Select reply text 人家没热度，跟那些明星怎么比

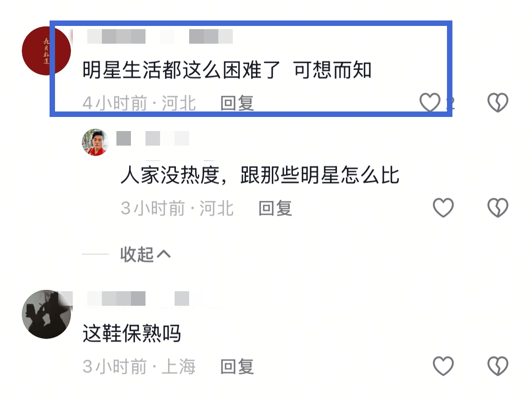tap(260, 175)
